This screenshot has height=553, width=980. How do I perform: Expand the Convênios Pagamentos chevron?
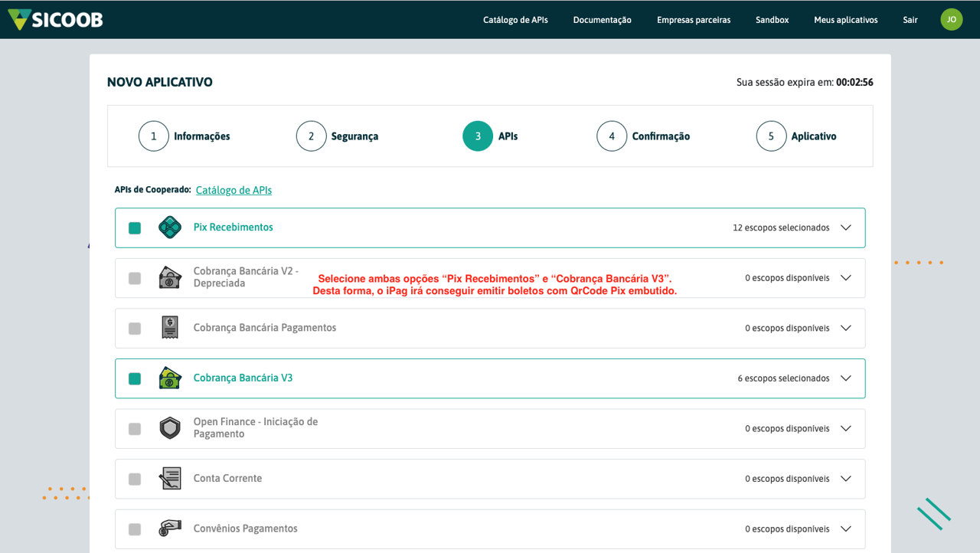(846, 528)
